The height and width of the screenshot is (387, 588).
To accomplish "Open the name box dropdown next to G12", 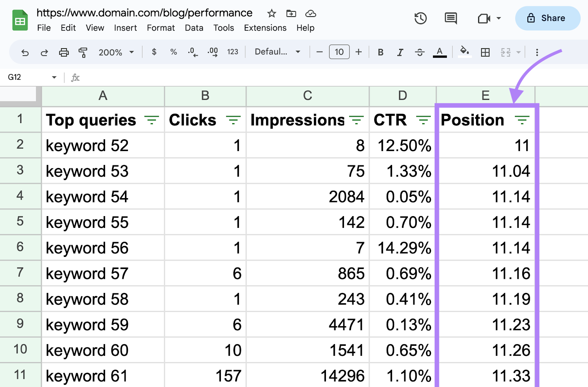I will click(54, 77).
